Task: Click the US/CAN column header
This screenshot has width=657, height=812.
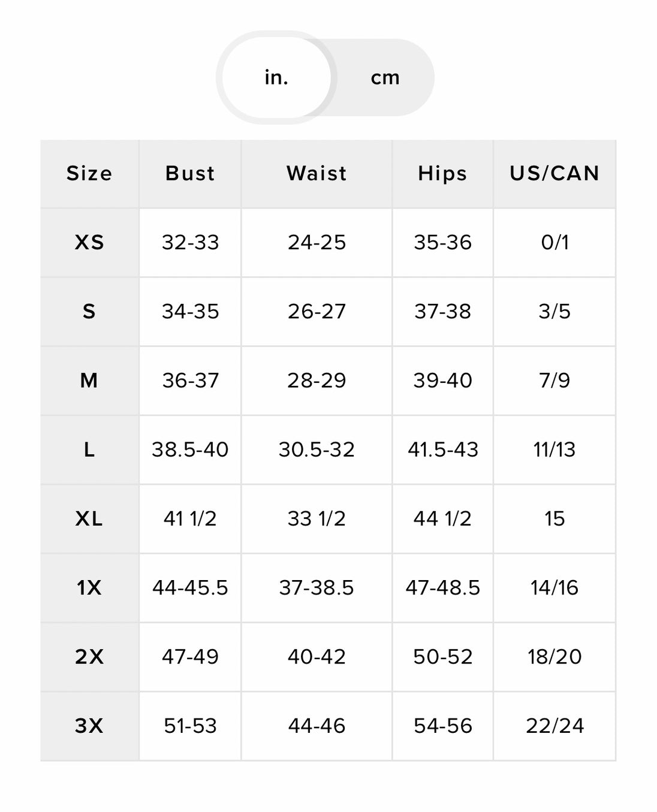Action: point(554,174)
